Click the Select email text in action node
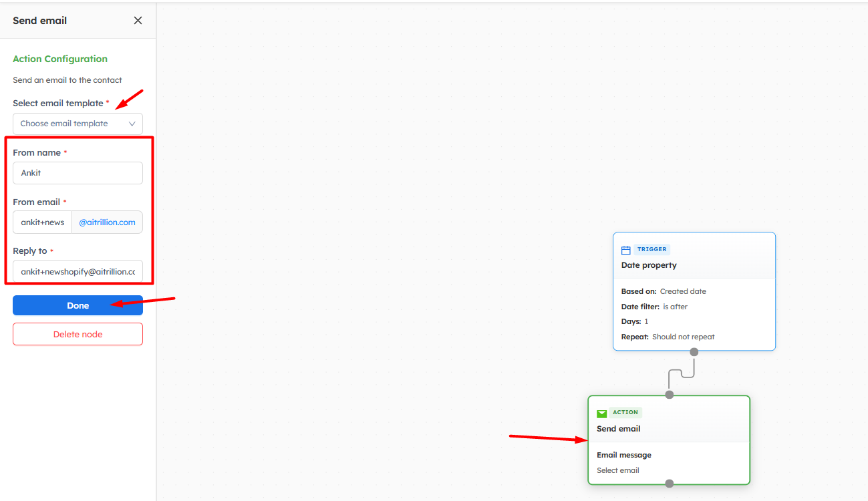Viewport: 868px width, 501px height. [618, 470]
